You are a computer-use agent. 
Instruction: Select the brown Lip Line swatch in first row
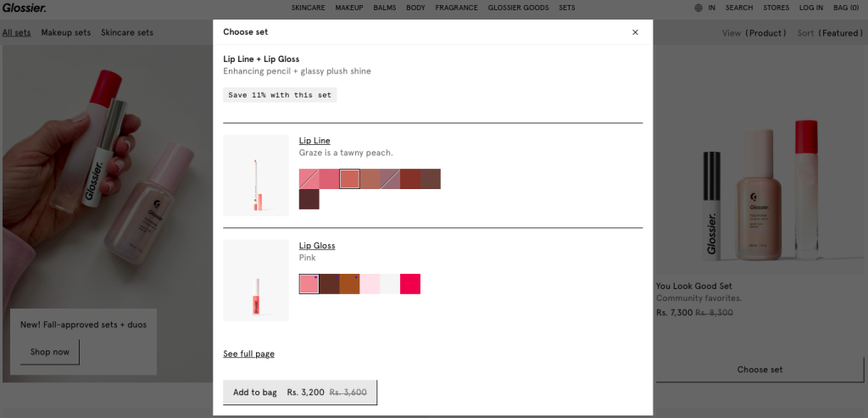click(430, 179)
